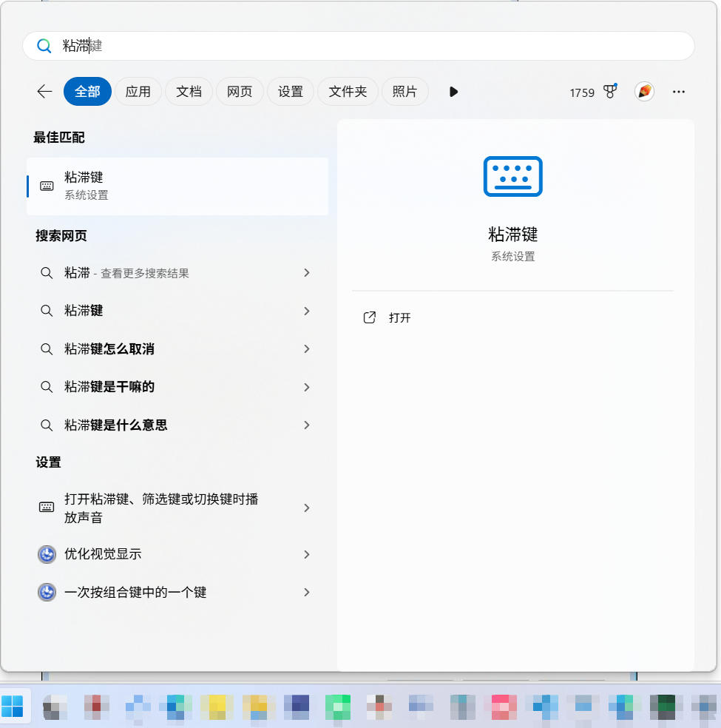
Task: Select the 全部 filter tab
Action: point(87,92)
